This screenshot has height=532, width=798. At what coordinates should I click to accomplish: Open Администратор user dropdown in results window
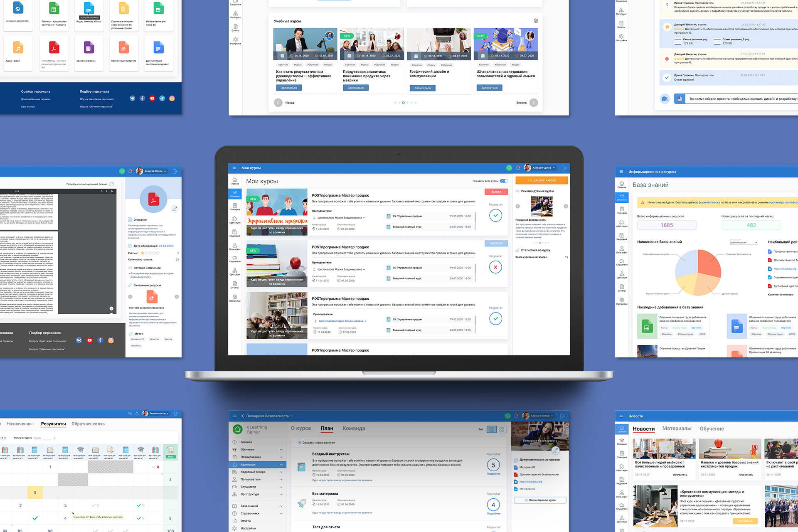coord(156,414)
